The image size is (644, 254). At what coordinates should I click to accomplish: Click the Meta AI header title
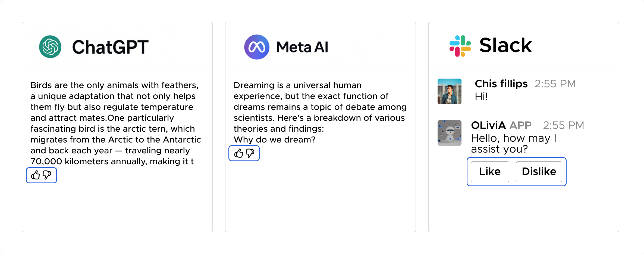pyautogui.click(x=302, y=47)
